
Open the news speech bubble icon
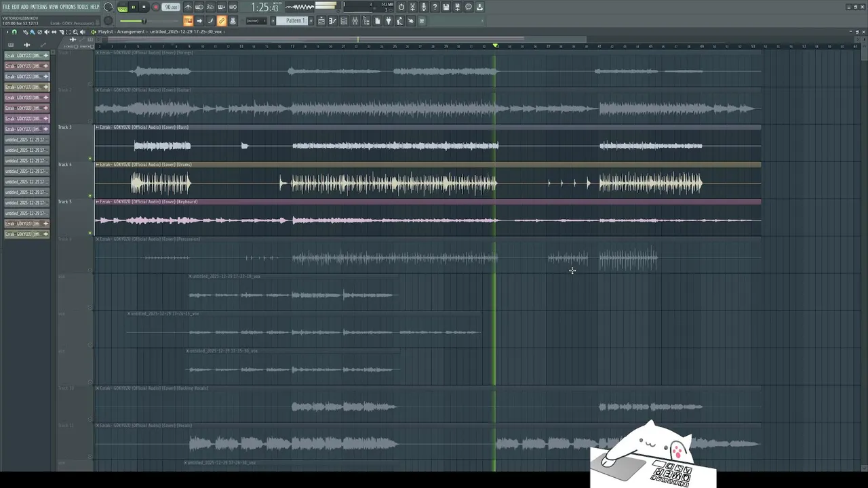(x=468, y=7)
